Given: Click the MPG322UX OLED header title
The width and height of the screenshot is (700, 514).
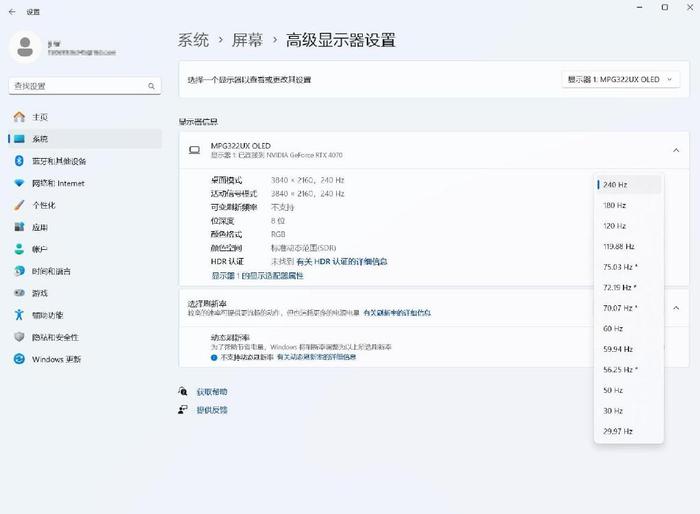Looking at the screenshot, I should (x=241, y=146).
